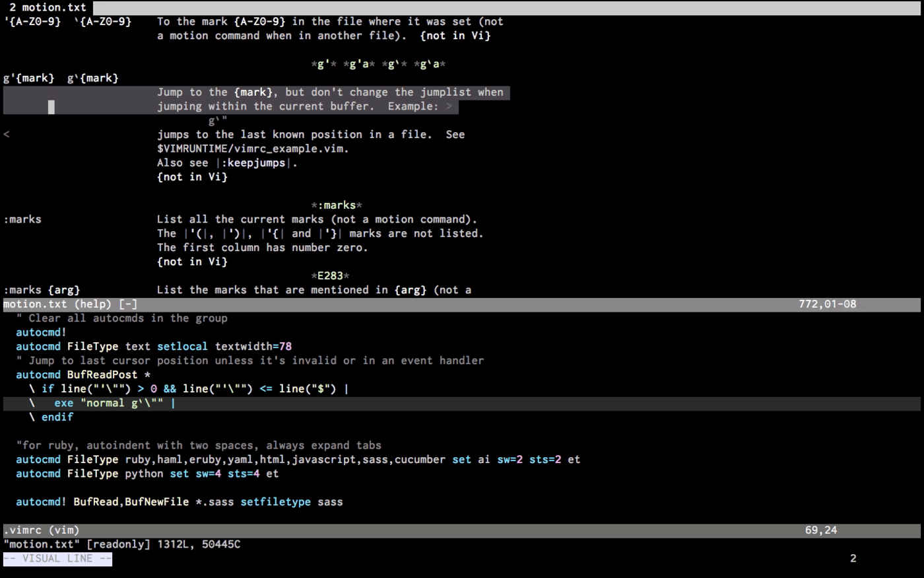Click the .vimrc (vim) status line
Screen dimensions: 924x578
[x=41, y=530]
